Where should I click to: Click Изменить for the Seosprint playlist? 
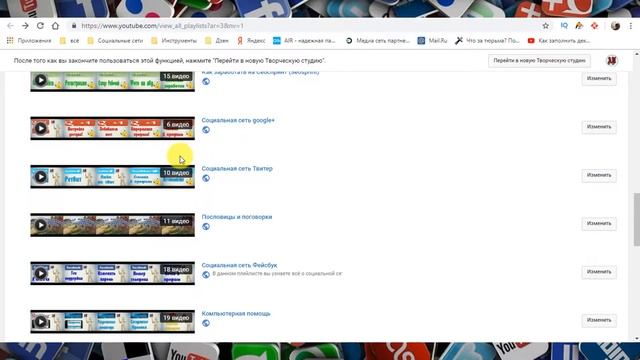point(599,78)
